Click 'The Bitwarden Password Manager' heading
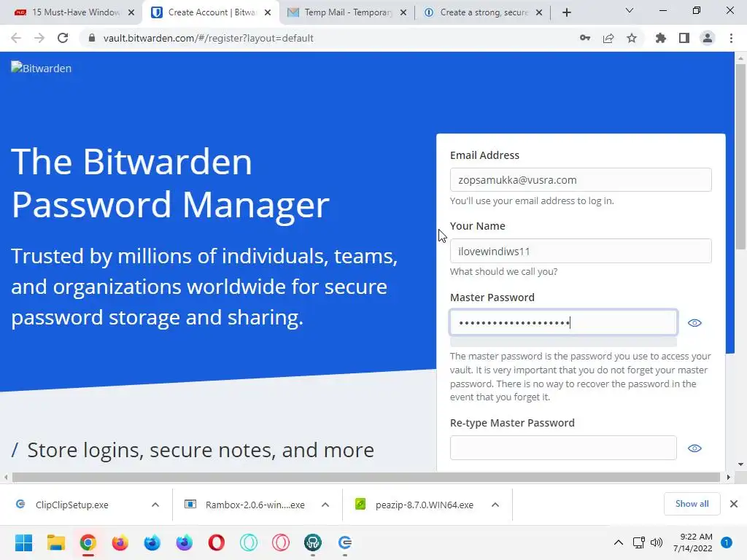Screen dimensions: 747x560 [171, 182]
